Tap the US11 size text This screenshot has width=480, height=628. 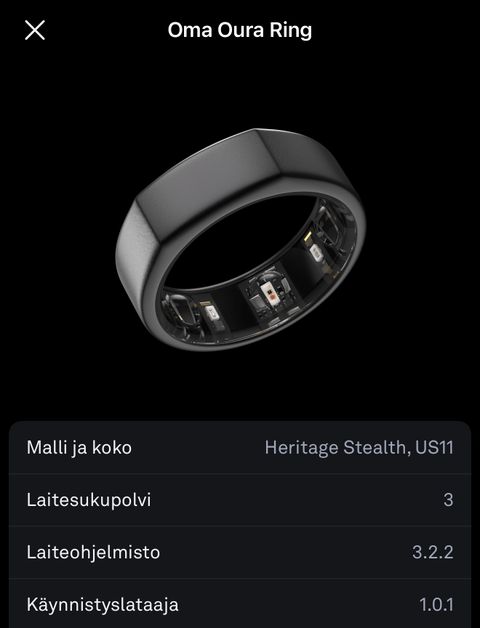[434, 447]
